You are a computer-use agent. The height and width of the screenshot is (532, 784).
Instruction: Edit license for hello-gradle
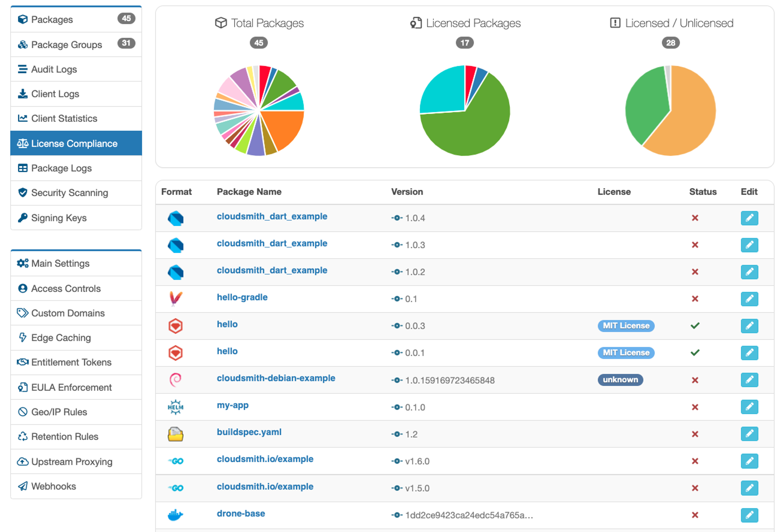(x=749, y=299)
